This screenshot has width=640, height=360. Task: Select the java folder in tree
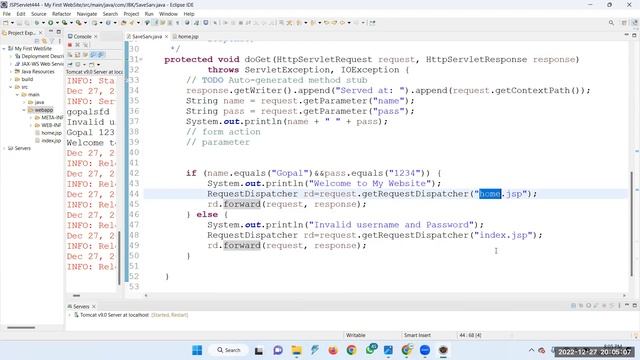point(39,102)
